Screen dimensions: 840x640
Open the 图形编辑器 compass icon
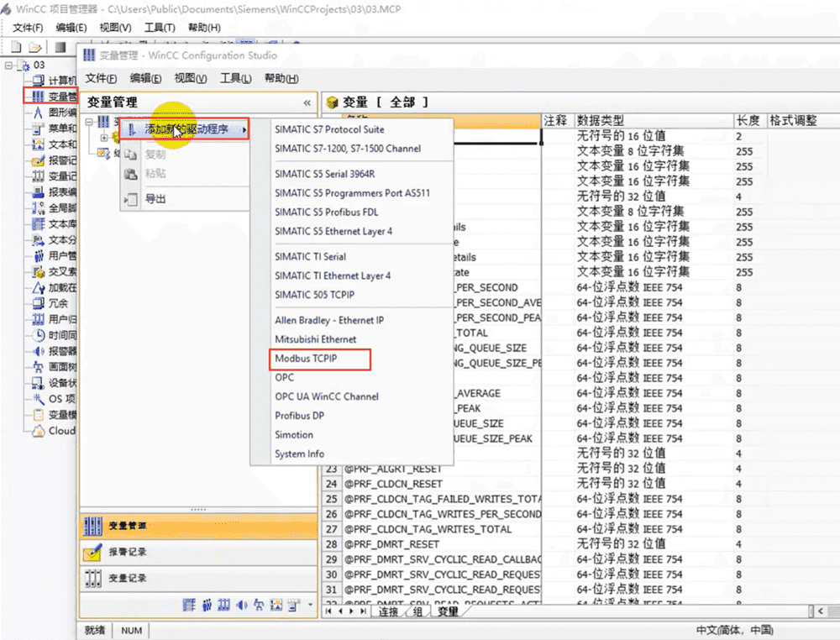click(x=38, y=113)
